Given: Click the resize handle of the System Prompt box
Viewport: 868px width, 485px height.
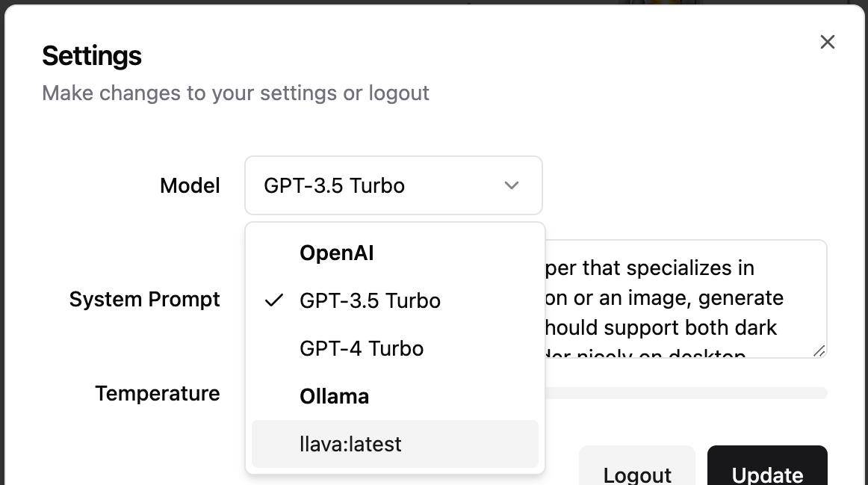Looking at the screenshot, I should 821,350.
